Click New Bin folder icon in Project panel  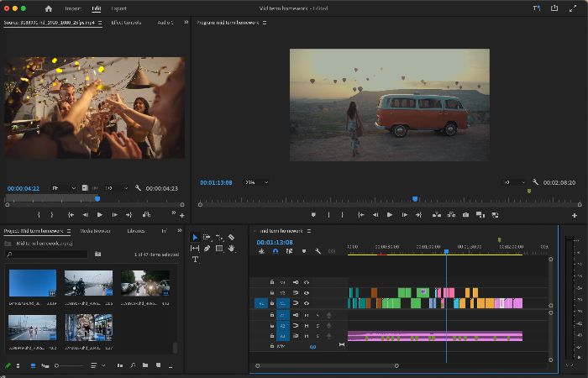pos(145,365)
